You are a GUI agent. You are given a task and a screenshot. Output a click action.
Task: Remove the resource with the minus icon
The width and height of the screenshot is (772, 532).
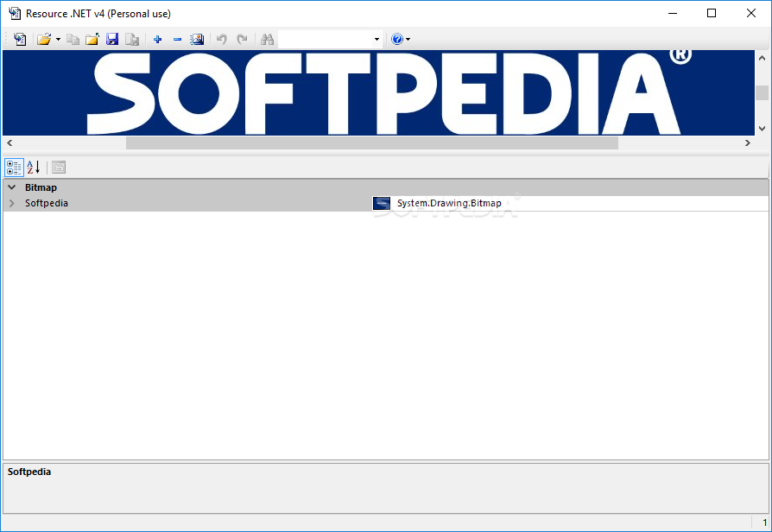click(177, 40)
